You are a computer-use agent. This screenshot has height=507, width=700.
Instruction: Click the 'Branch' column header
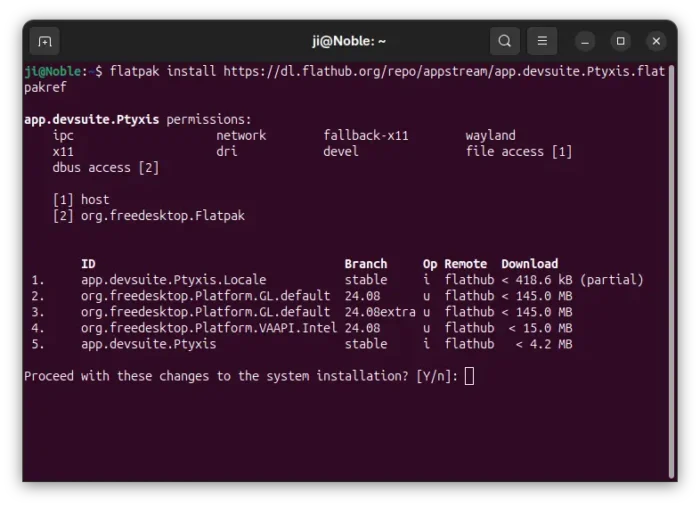tap(365, 264)
